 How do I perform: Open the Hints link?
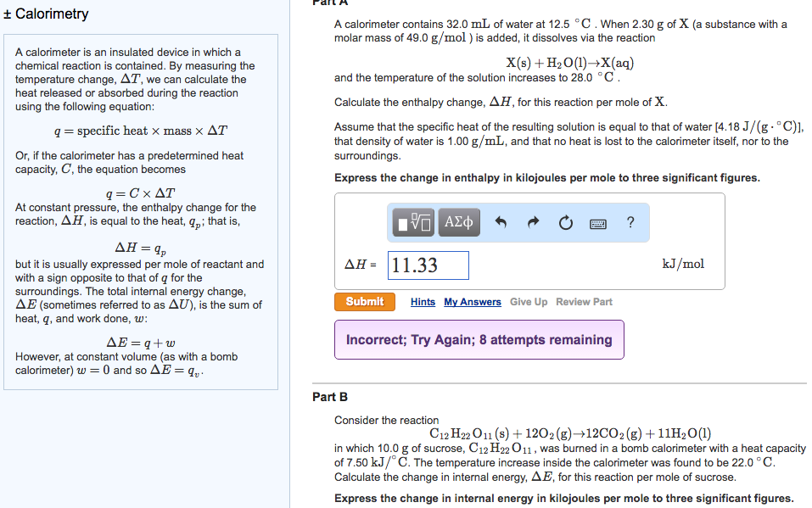pos(422,301)
